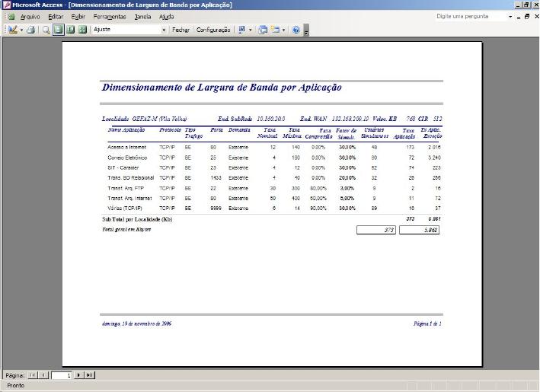This screenshot has width=540, height=392.
Task: Open the view mode dropdown arrow
Action: tap(21, 30)
